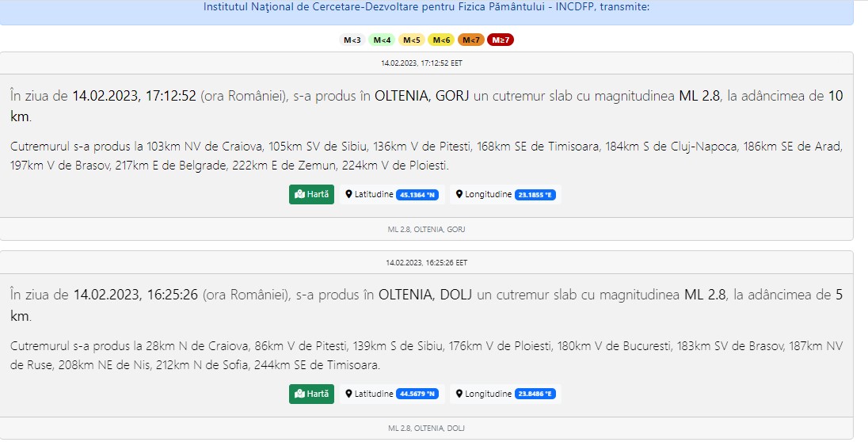
Task: Click the 44.5679 °N latitude value badge
Action: [x=417, y=394]
